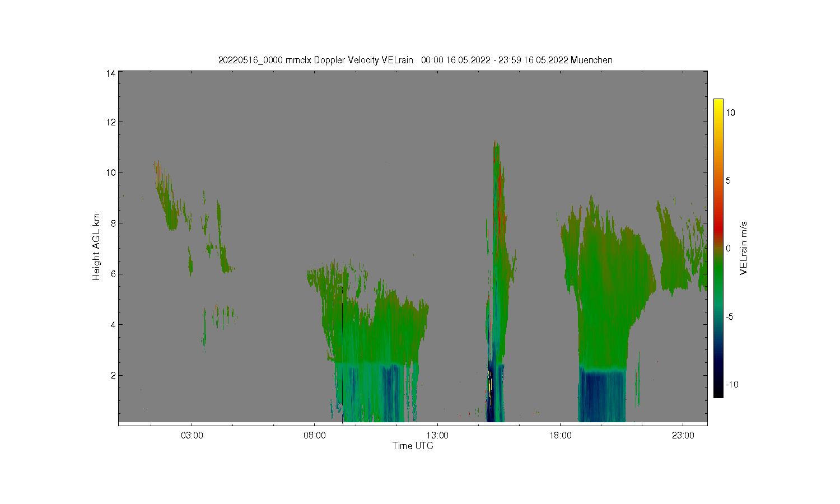
Task: Click the dark blue rain region after 19:00
Action: tap(602, 396)
